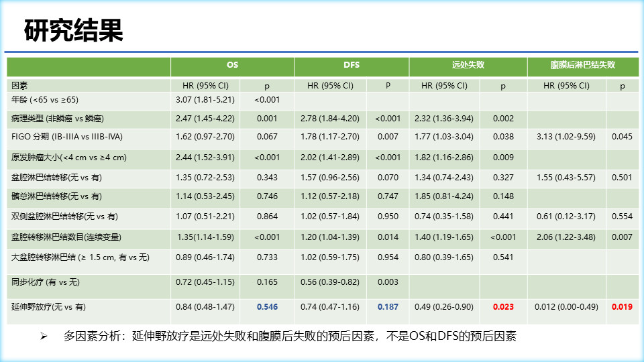Viewport: 644px width, 362px height.
Task: Click the red p-value 0.023
Action: (504, 306)
